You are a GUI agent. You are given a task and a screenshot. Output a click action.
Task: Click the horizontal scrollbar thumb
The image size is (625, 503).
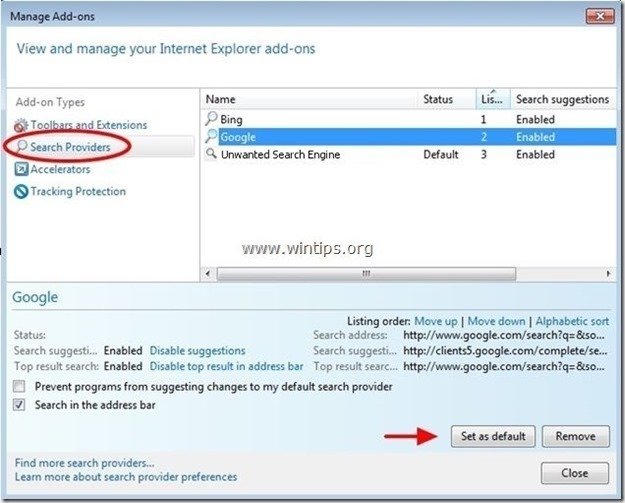[x=366, y=273]
